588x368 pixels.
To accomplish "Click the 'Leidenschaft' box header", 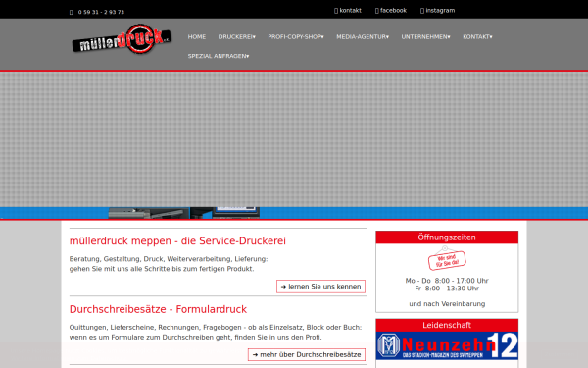I will point(447,325).
